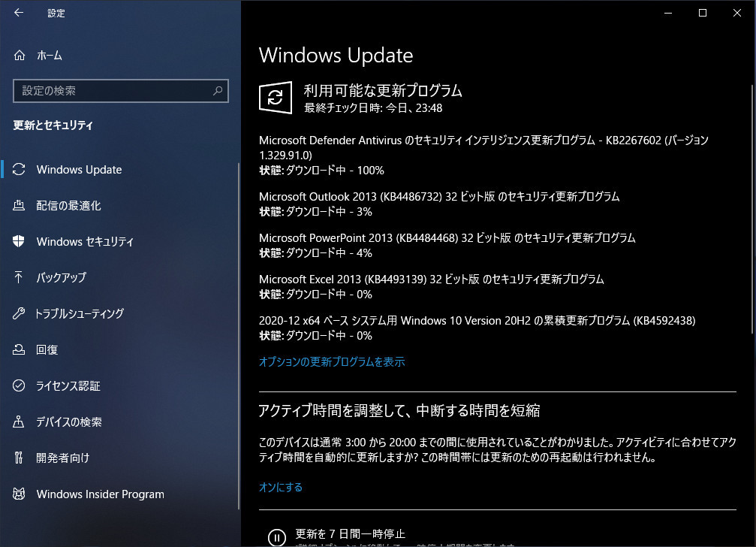Click the pause icon beside 更新を7日間一時停止
The image size is (756, 547).
tap(277, 537)
